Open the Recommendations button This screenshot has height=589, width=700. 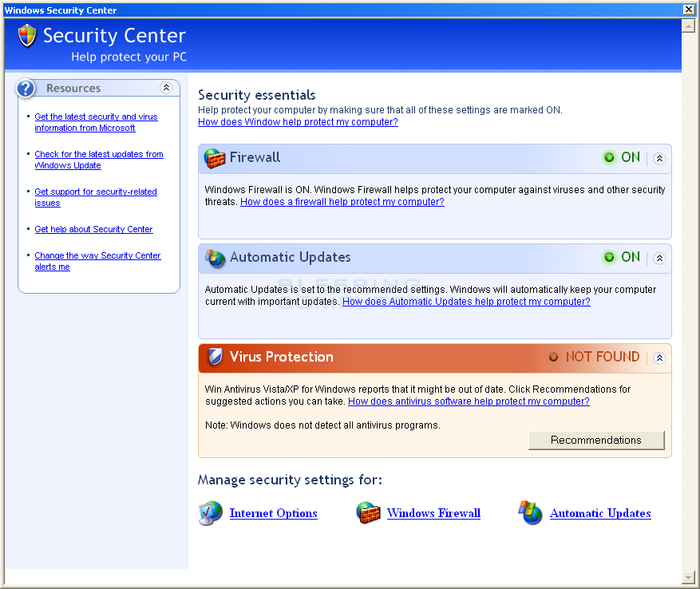[x=596, y=441]
